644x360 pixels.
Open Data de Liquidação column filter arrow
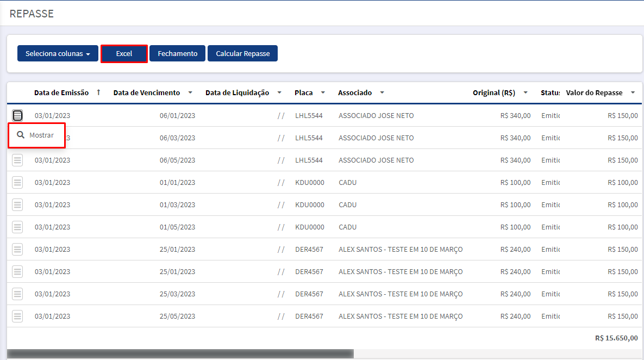click(x=279, y=92)
